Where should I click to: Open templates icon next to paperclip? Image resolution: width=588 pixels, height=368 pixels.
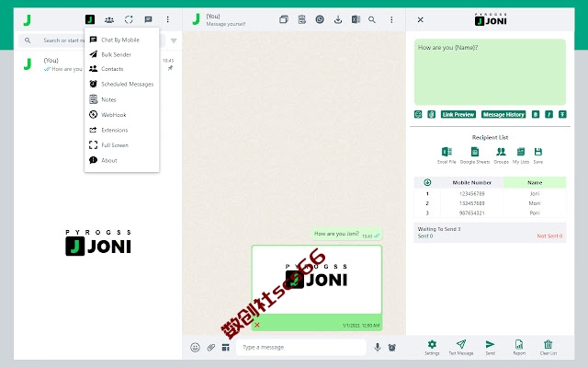225,348
